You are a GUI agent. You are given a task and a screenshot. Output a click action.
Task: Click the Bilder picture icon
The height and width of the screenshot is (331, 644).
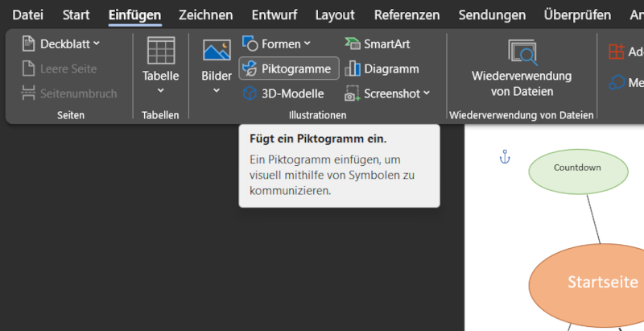point(217,52)
